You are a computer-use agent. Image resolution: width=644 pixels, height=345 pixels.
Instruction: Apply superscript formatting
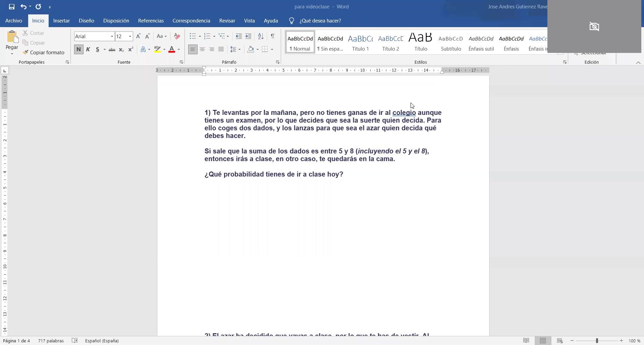tap(131, 50)
